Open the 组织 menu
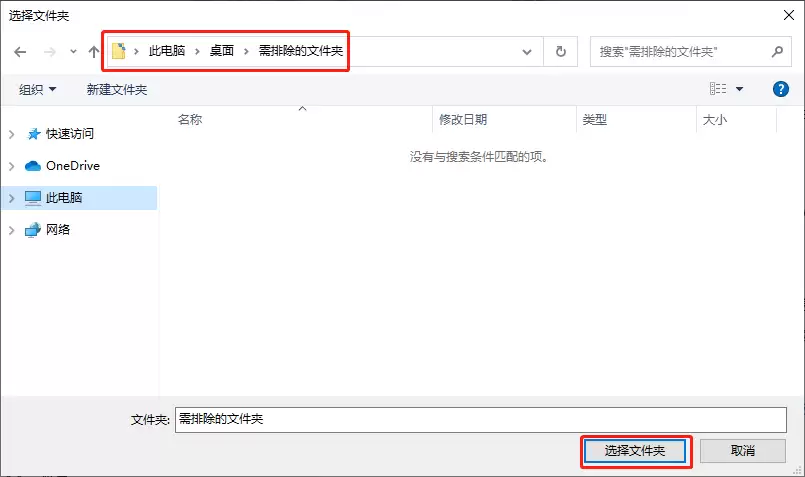Viewport: 805px width, 477px height. pos(38,90)
